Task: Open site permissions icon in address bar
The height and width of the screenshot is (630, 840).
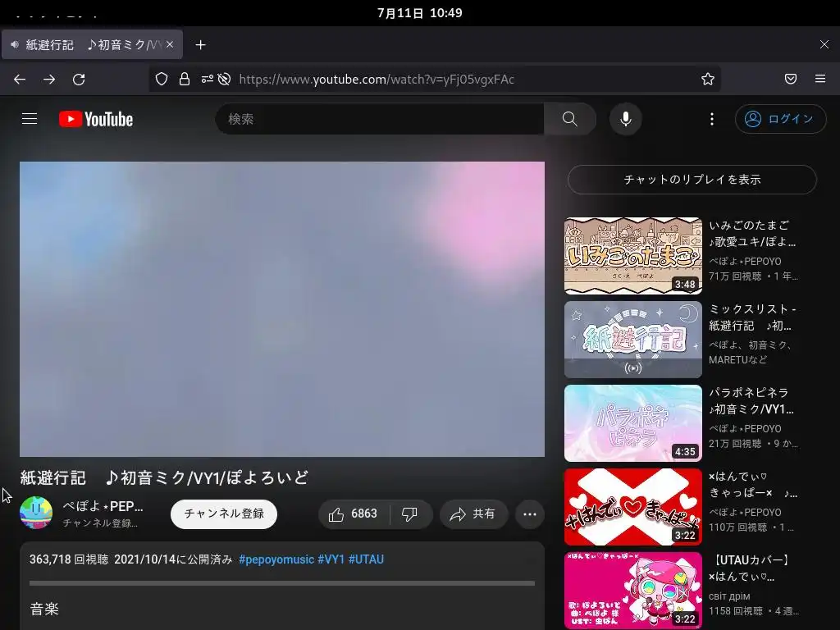Action: (x=208, y=80)
